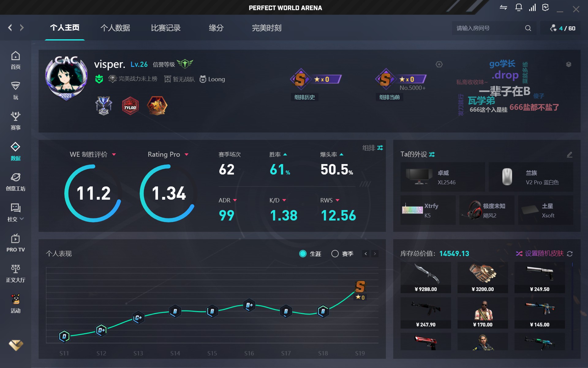Expand the 社交 sidebar chevron
Image resolution: width=588 pixels, height=368 pixels.
(22, 219)
